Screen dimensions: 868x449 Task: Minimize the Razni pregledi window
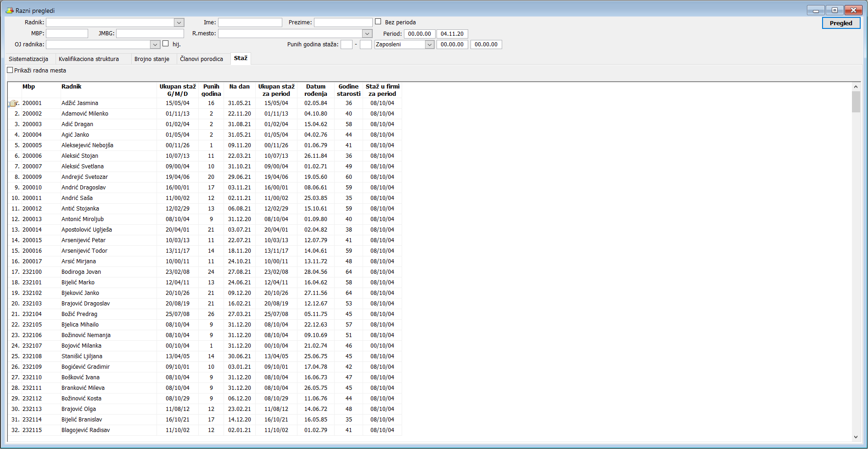816,10
